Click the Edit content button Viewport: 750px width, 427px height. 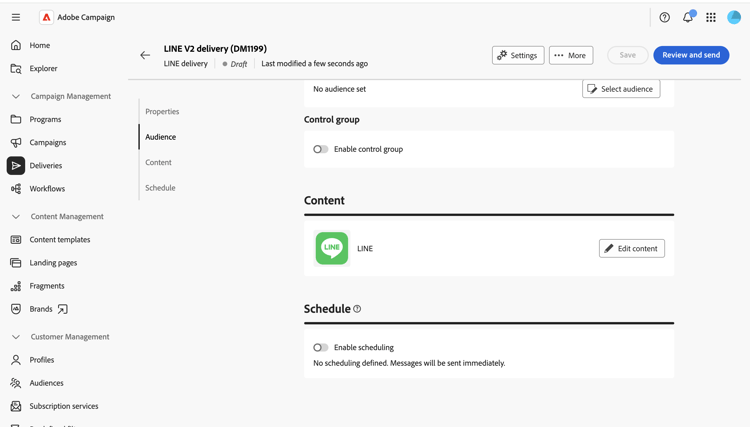tap(632, 248)
